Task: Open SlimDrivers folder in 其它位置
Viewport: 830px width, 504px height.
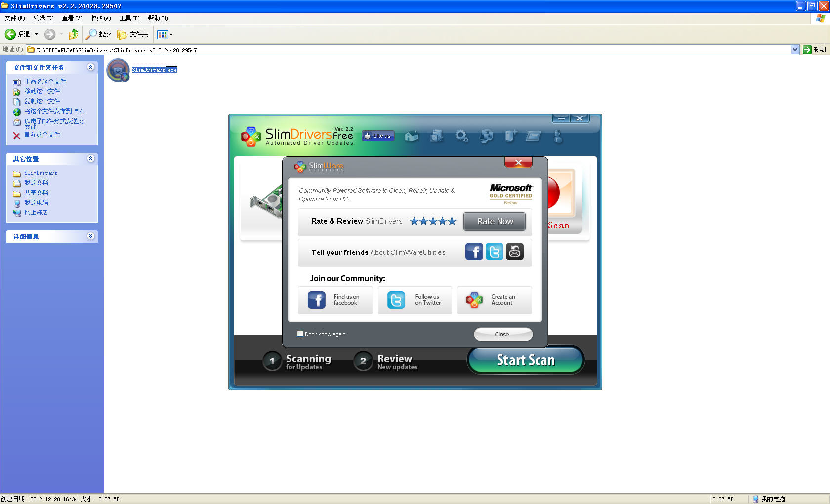Action: 41,173
